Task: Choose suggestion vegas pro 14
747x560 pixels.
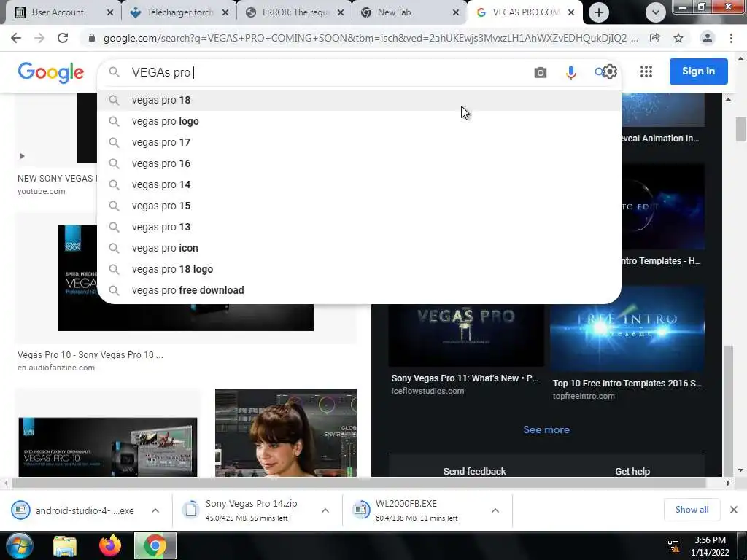Action: tap(359, 184)
